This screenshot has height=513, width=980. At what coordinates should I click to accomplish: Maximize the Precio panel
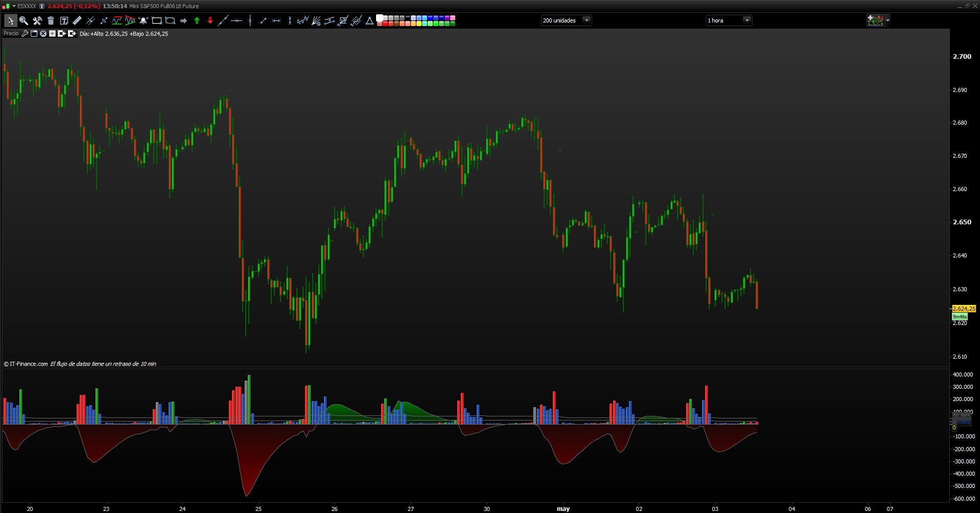point(52,34)
